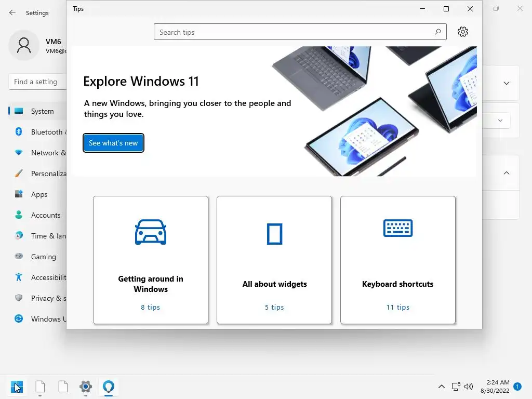
Task: Click the Personalization brush icon
Action: (19, 174)
